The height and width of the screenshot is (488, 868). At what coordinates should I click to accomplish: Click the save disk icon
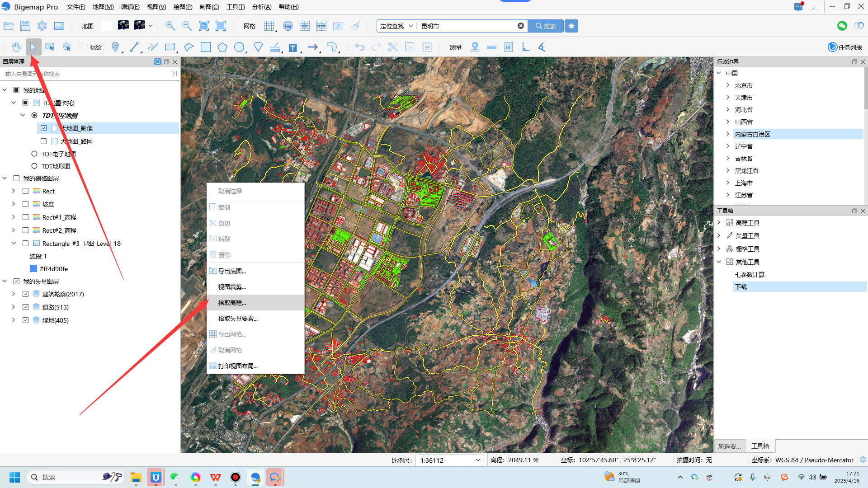point(25,26)
